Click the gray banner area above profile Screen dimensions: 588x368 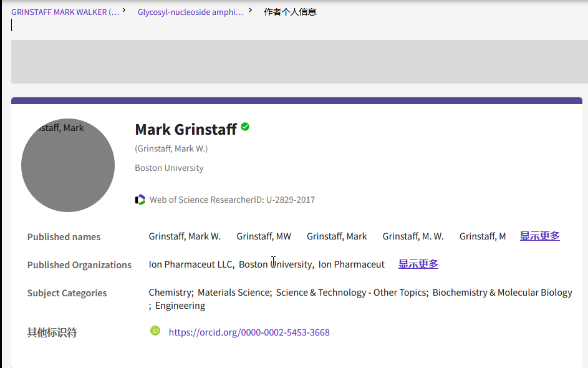pos(299,62)
